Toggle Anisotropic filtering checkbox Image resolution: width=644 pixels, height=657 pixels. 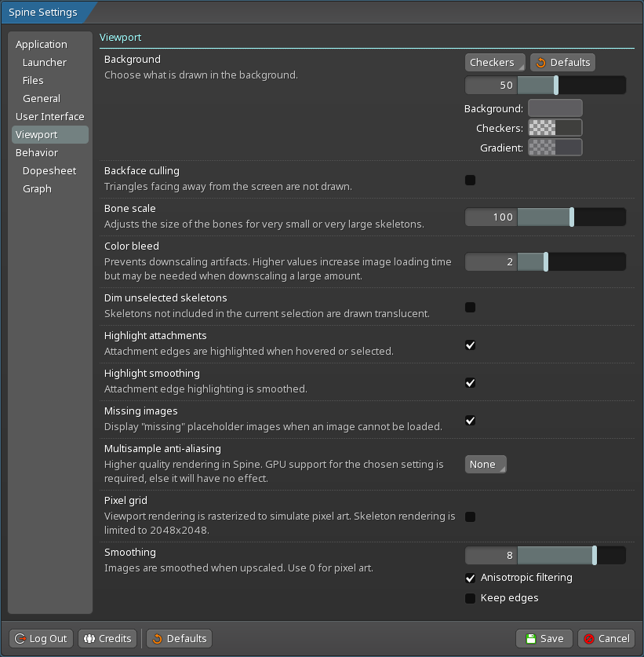pyautogui.click(x=471, y=579)
